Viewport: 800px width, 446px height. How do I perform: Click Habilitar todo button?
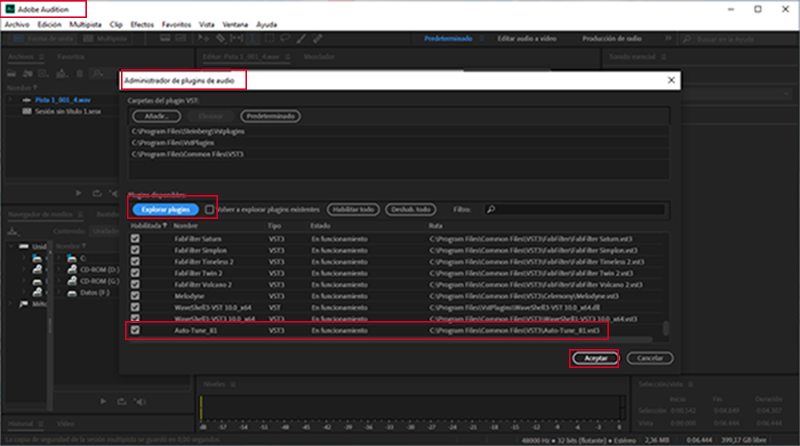[x=353, y=209]
